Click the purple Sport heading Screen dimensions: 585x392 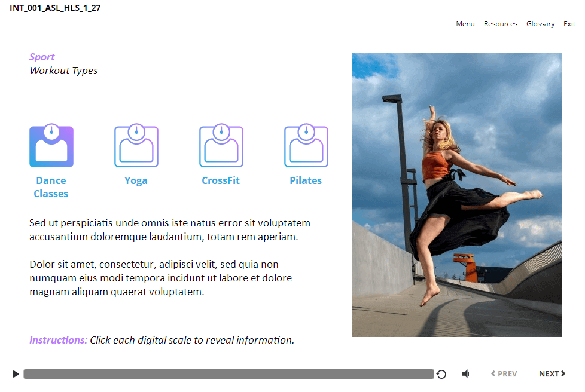[42, 57]
